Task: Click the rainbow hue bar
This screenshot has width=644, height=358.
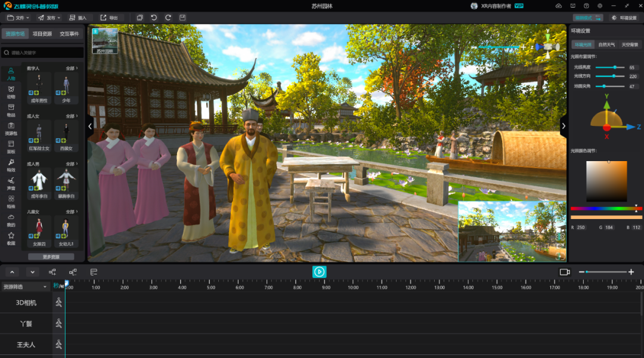Action: click(x=606, y=209)
